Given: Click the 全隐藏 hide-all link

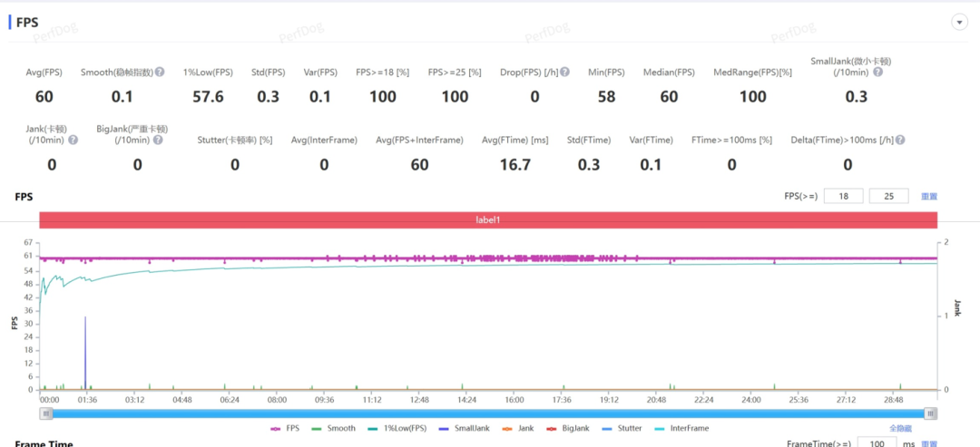Looking at the screenshot, I should (900, 428).
